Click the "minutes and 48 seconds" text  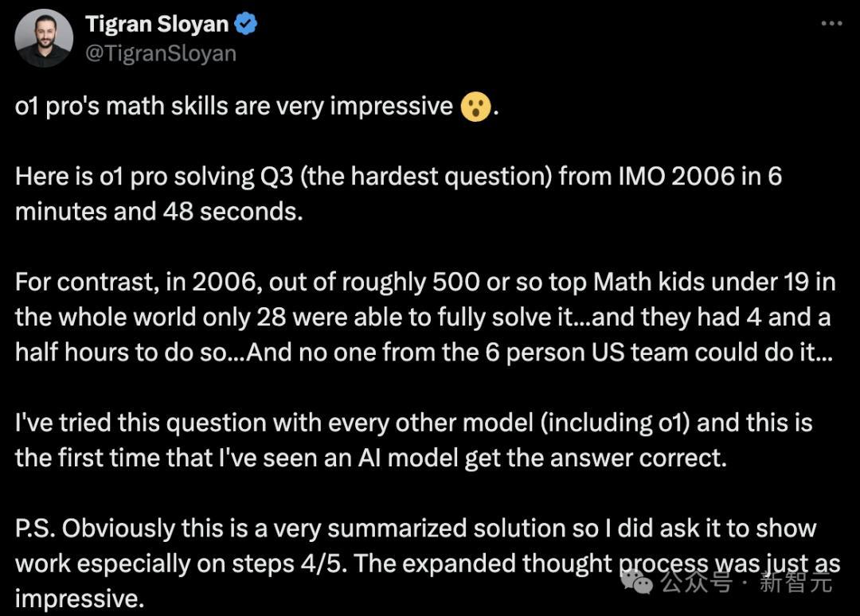158,212
